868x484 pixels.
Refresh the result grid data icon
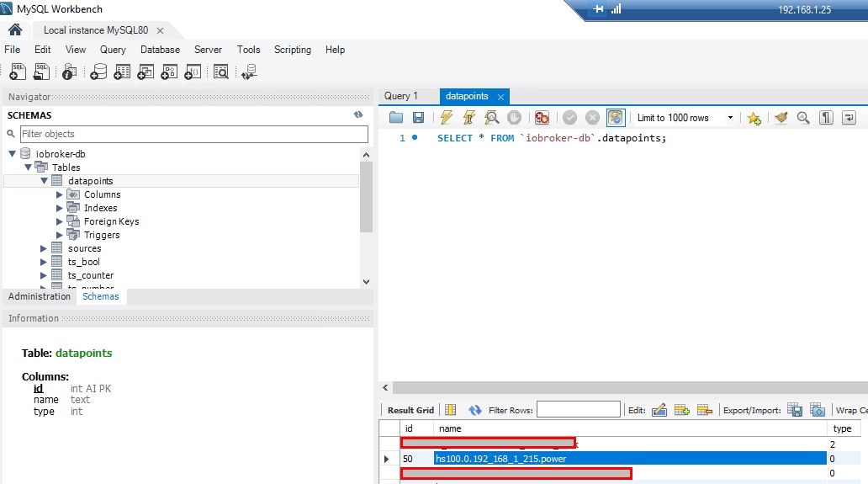[475, 411]
